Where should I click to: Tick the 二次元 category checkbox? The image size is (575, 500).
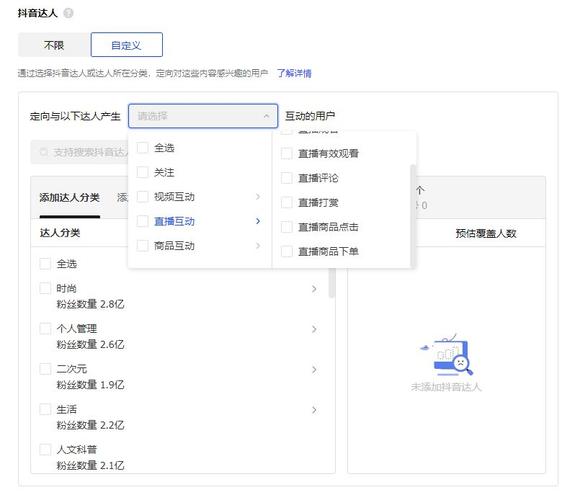(45, 369)
